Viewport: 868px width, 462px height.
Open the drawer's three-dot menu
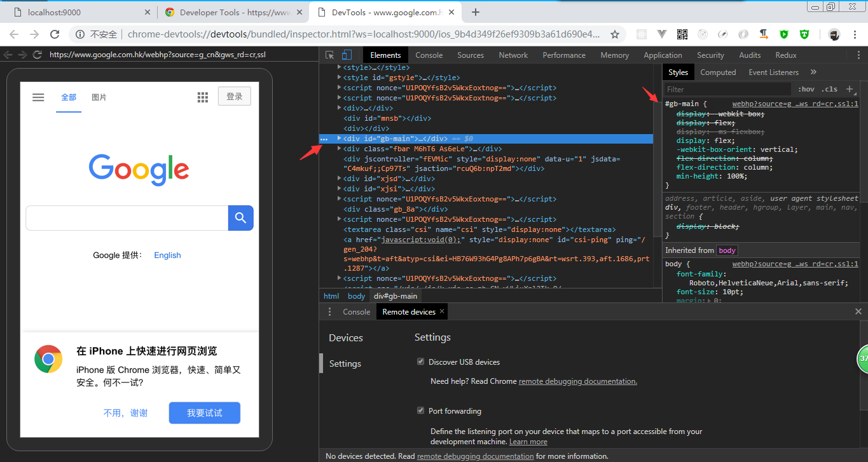pos(329,312)
